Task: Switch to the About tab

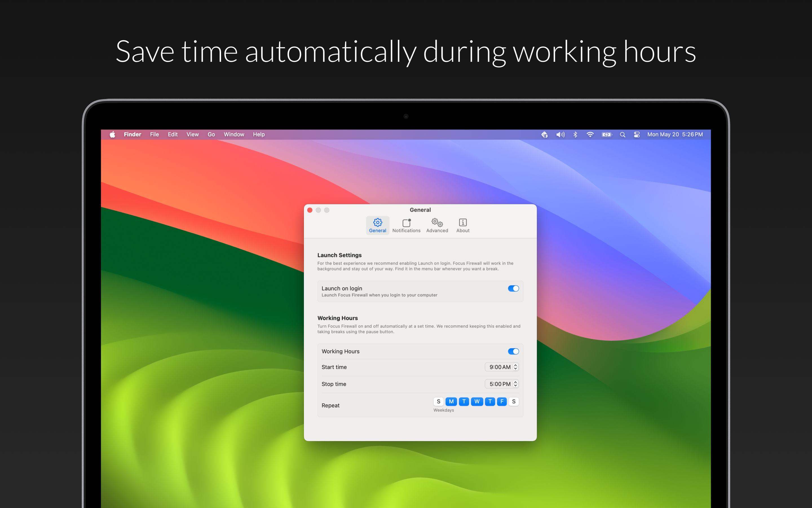Action: [x=463, y=225]
